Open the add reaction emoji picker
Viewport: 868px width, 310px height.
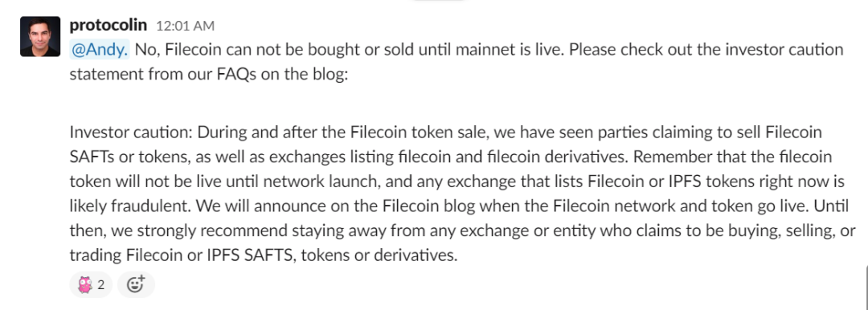coord(136,285)
